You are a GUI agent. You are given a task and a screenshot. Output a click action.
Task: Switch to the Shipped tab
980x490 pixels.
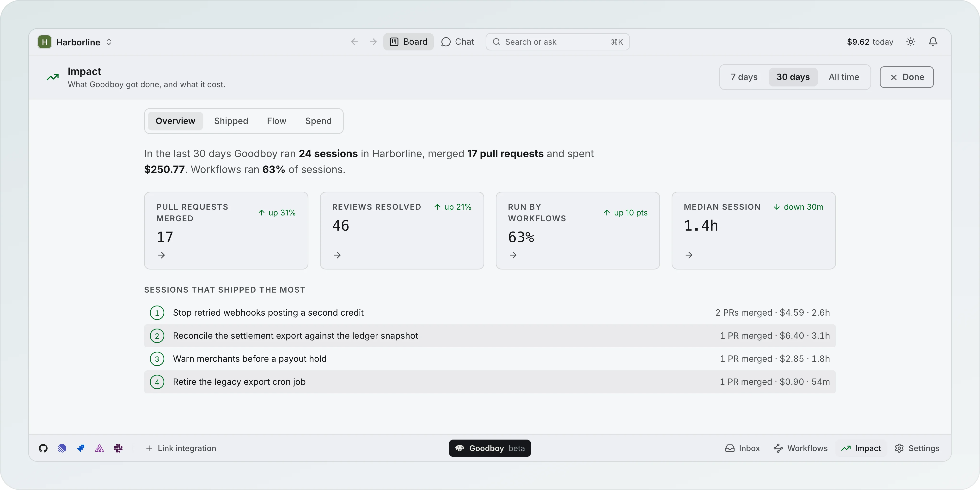coord(231,121)
